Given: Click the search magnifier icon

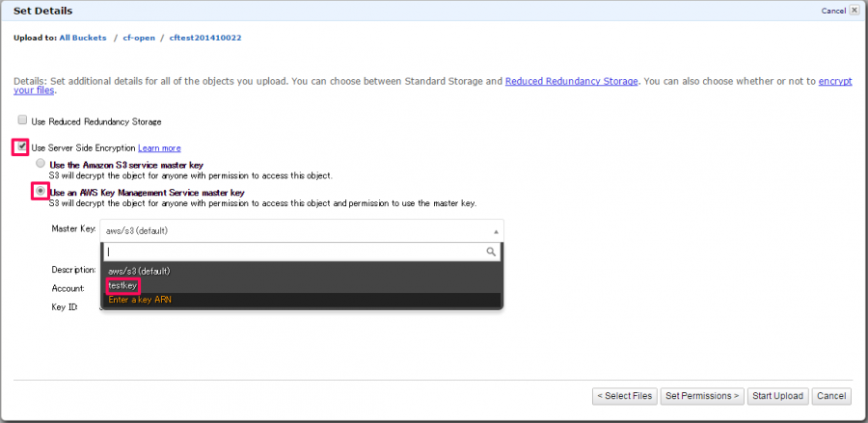Looking at the screenshot, I should pyautogui.click(x=491, y=251).
